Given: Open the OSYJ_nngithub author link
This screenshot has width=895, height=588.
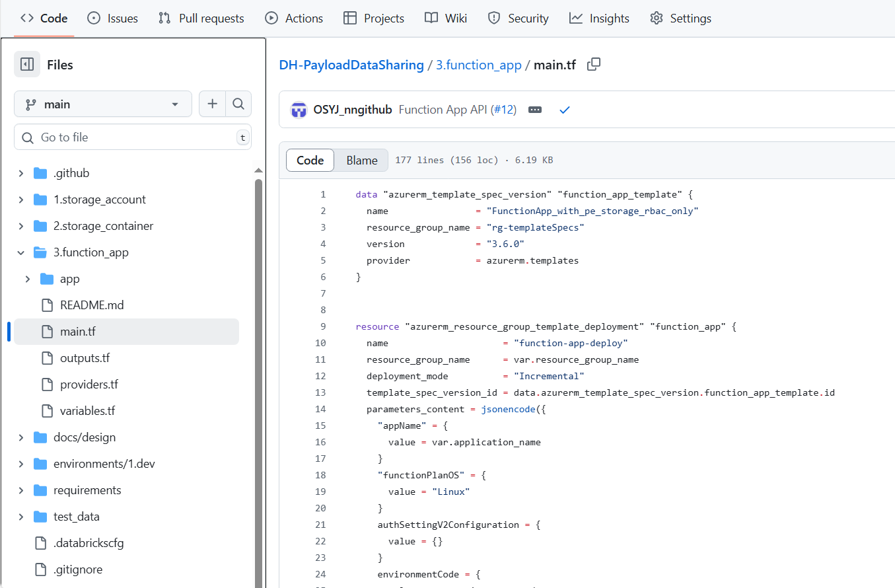Looking at the screenshot, I should pyautogui.click(x=353, y=110).
